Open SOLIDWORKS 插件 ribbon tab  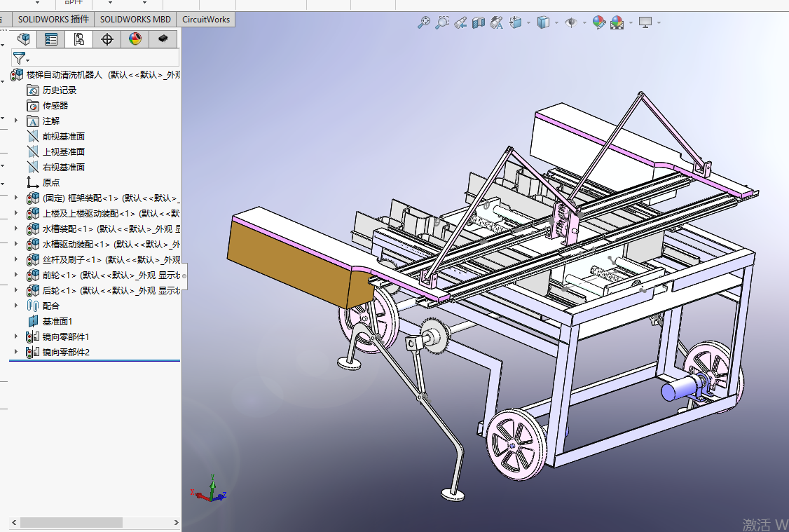click(53, 19)
